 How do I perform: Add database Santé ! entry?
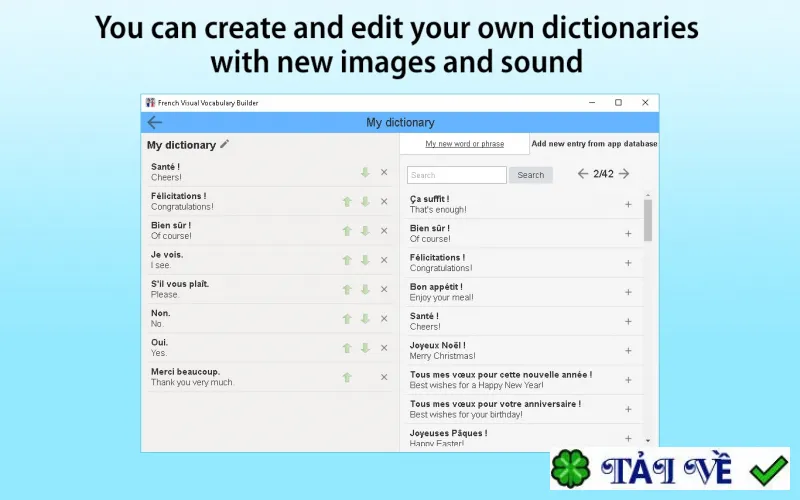point(628,321)
